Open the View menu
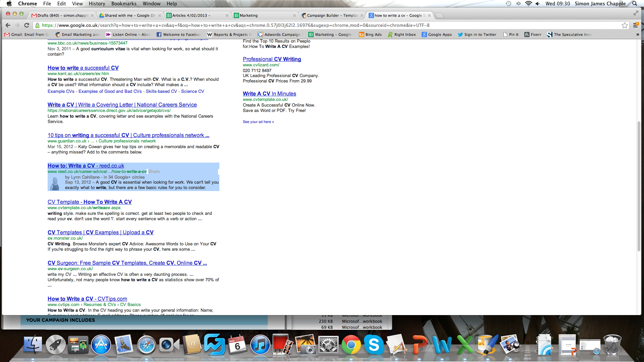This screenshot has height=362, width=644. [77, 4]
